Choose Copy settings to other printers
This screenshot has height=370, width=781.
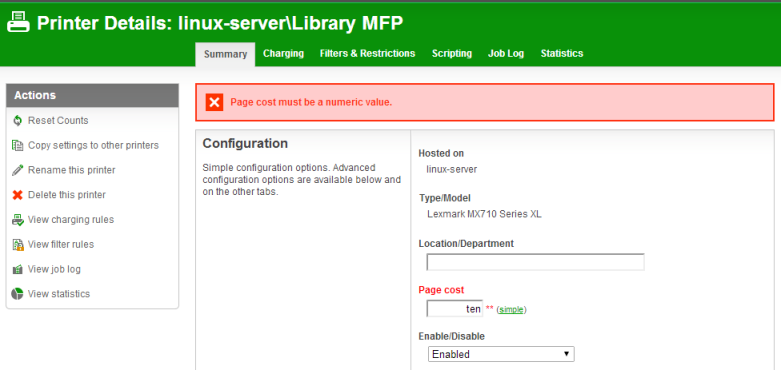tap(93, 145)
